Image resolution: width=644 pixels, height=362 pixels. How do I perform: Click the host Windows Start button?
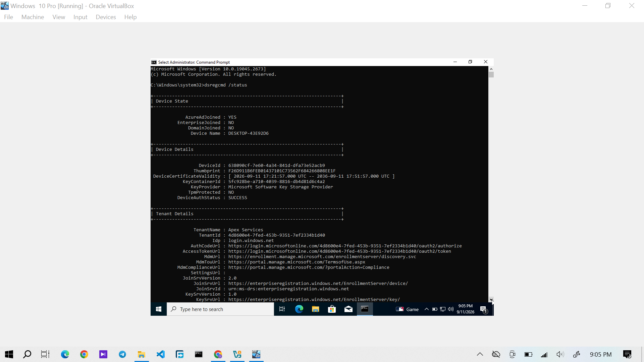[9, 354]
